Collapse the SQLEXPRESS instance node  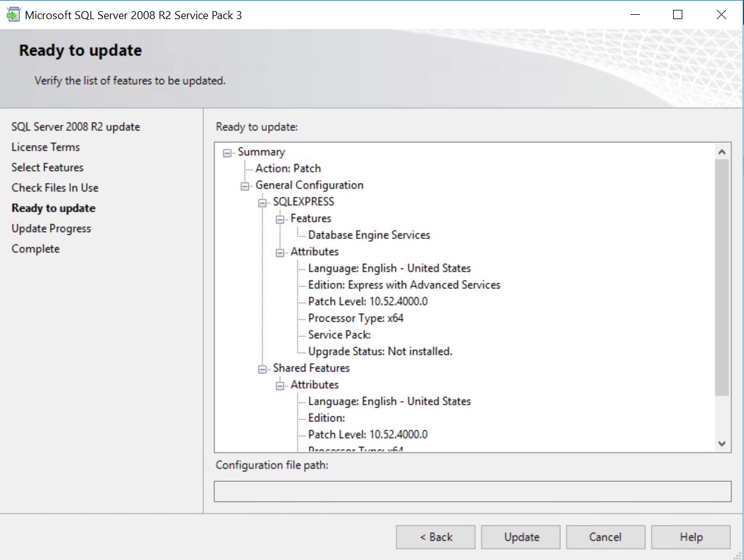(263, 202)
